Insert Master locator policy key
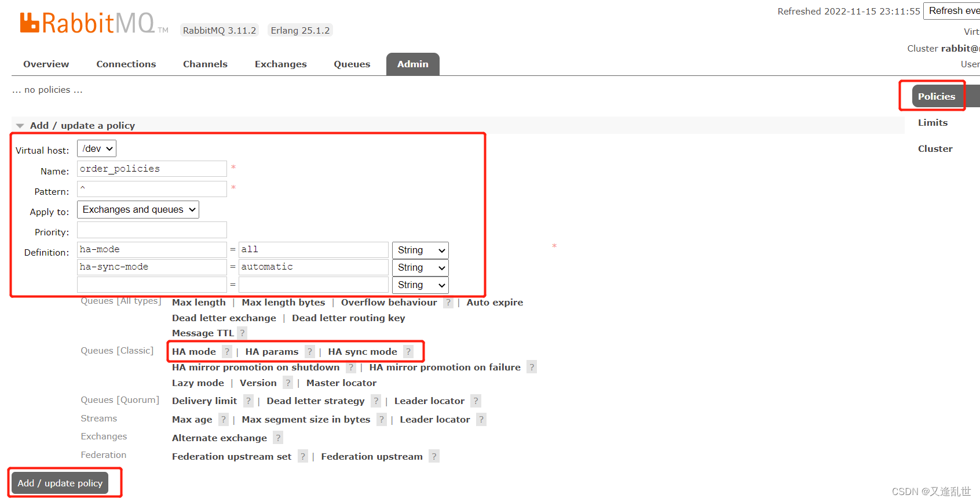Screen dimensions: 980x502 tap(341, 383)
